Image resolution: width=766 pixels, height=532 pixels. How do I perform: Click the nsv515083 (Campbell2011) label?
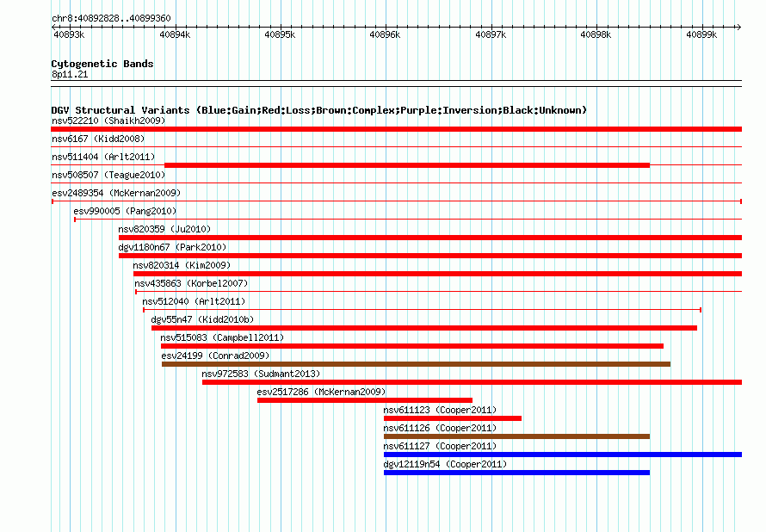(222, 337)
